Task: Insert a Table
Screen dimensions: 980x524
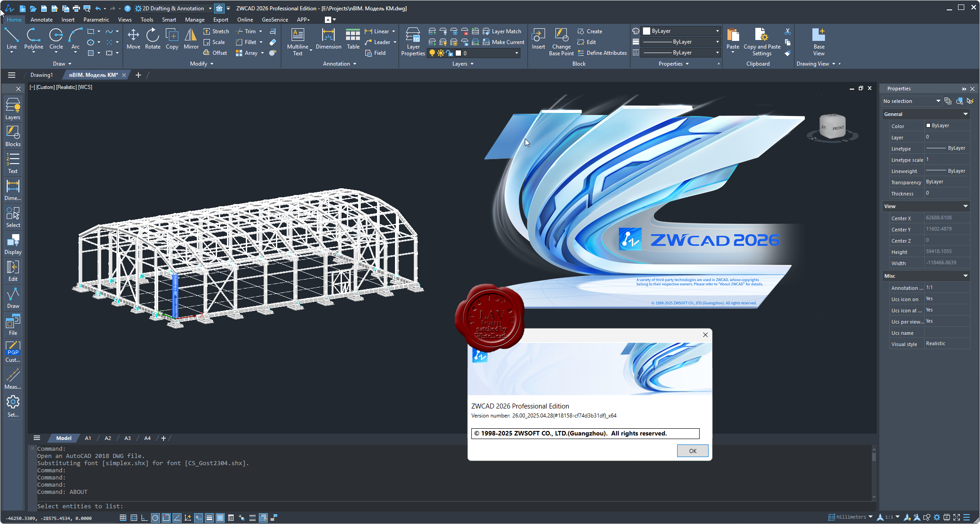Action: point(353,39)
